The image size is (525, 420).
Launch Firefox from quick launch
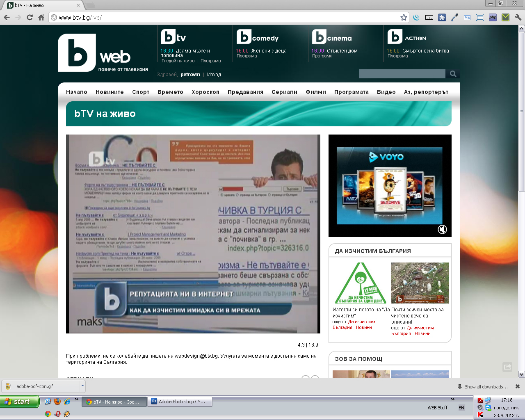click(x=57, y=402)
